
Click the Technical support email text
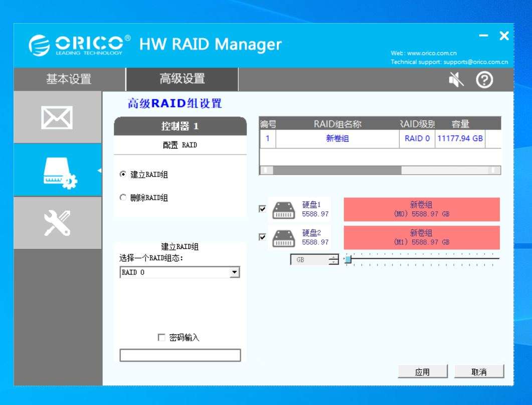click(450, 62)
